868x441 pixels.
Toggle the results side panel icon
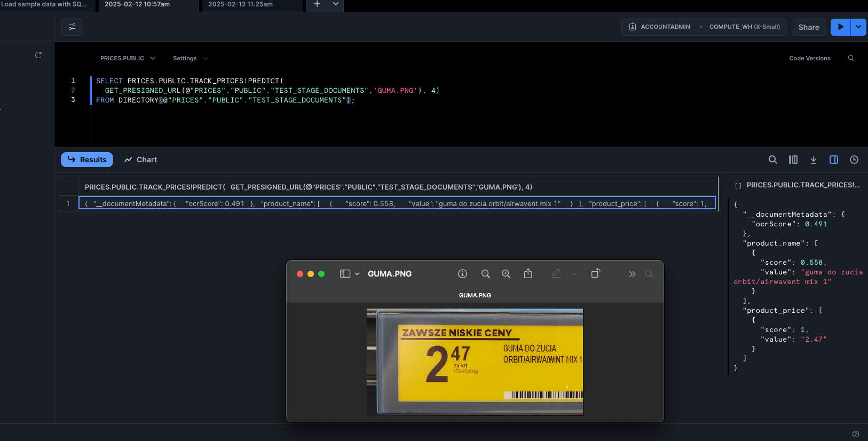point(834,160)
